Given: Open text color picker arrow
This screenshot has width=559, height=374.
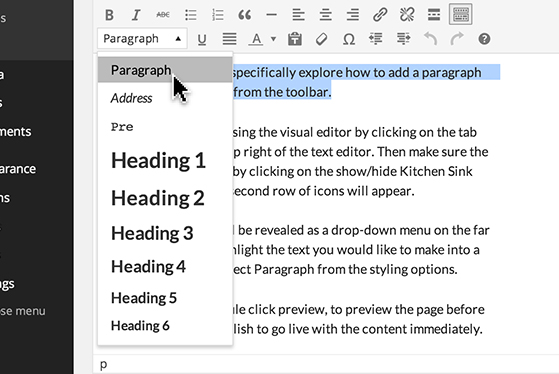Looking at the screenshot, I should click(x=273, y=39).
